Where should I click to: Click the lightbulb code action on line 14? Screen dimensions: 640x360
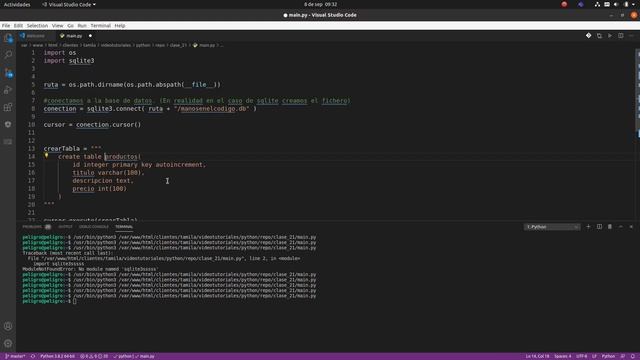coord(47,156)
